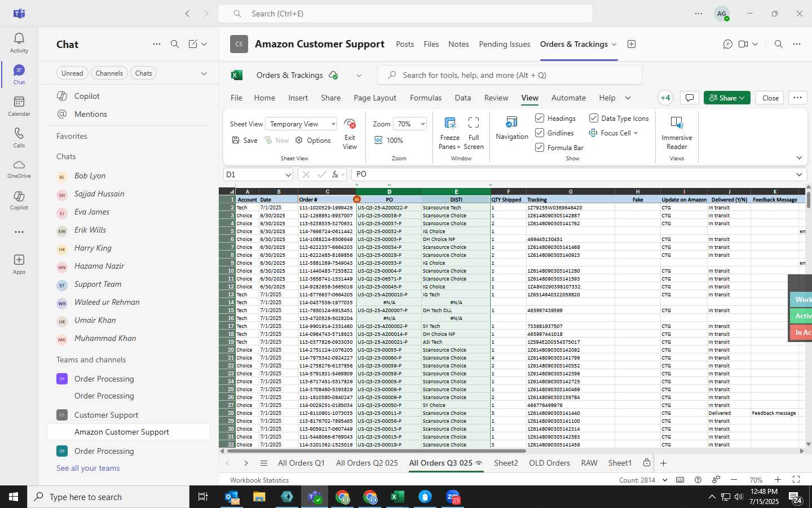Expand the chat filters chevron

[x=204, y=73]
